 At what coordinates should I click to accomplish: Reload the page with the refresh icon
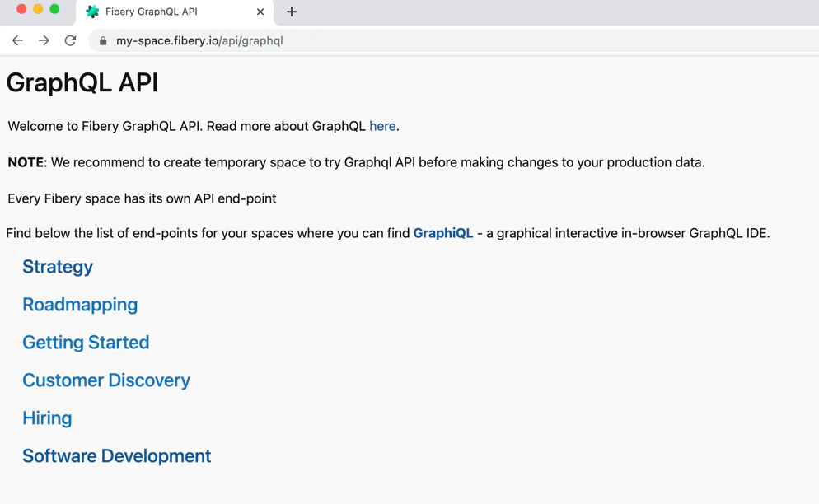coord(71,40)
